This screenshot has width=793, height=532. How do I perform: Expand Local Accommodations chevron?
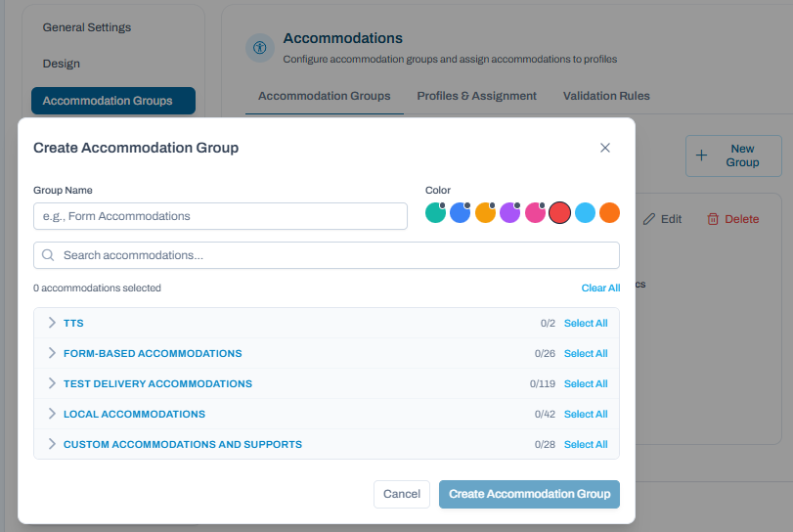52,414
